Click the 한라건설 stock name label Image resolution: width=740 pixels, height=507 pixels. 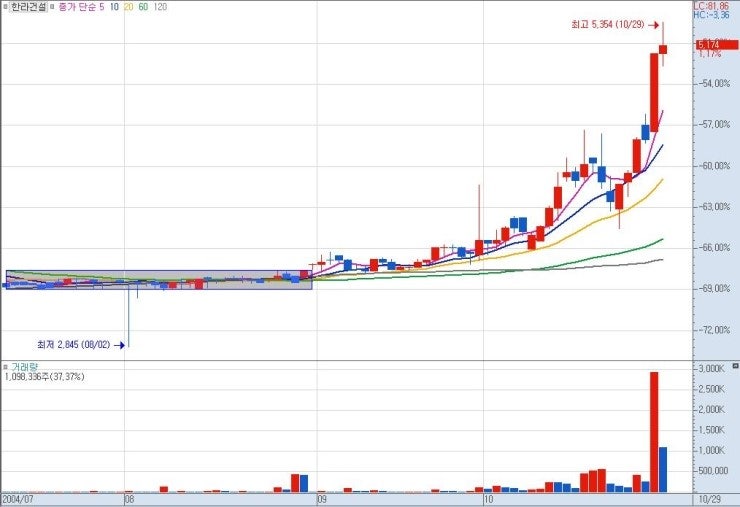[x=29, y=7]
